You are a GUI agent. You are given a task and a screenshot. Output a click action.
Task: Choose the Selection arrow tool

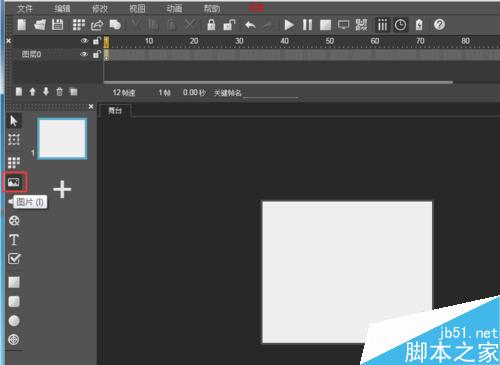tap(14, 121)
